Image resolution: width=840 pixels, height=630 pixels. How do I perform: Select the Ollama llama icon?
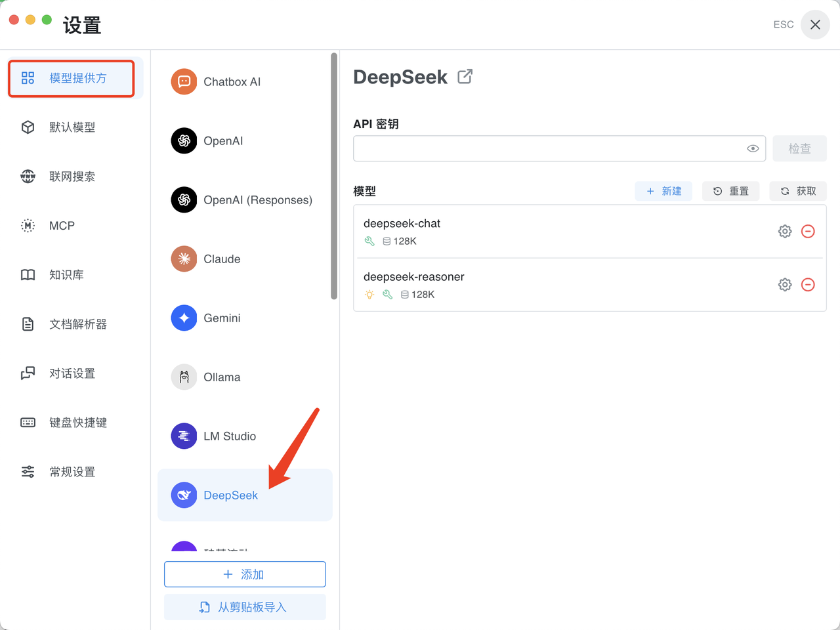(184, 377)
